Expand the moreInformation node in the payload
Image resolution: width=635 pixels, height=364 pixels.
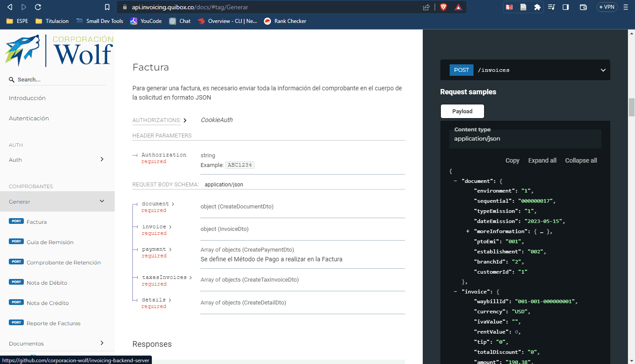(467, 231)
